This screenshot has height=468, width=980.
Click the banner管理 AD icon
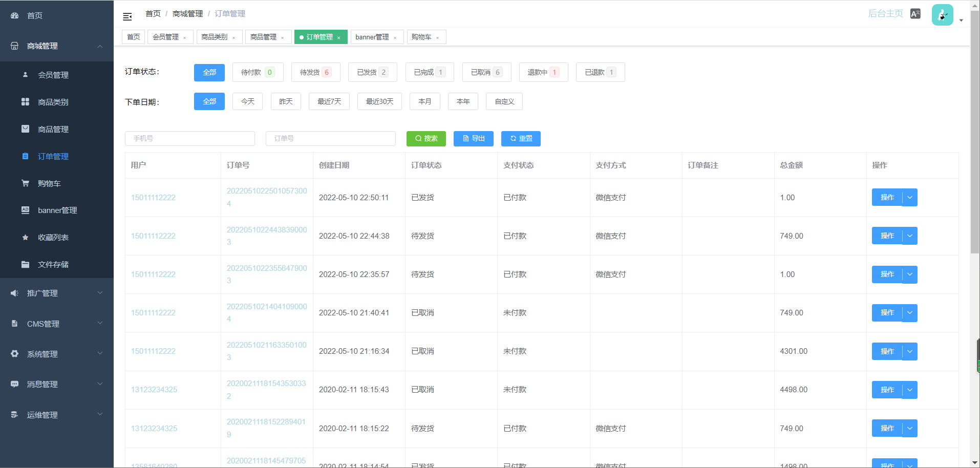tap(25, 210)
